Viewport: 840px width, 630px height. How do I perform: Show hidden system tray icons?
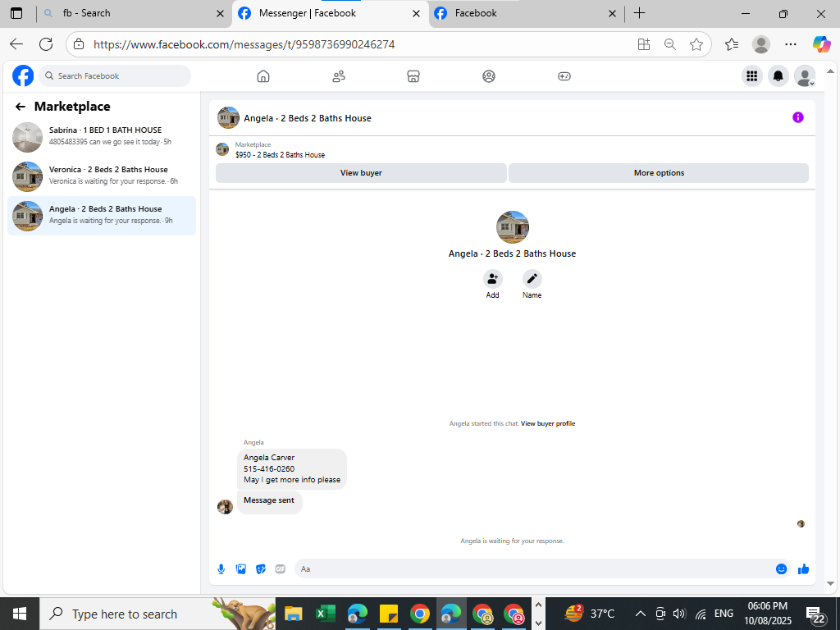click(640, 614)
